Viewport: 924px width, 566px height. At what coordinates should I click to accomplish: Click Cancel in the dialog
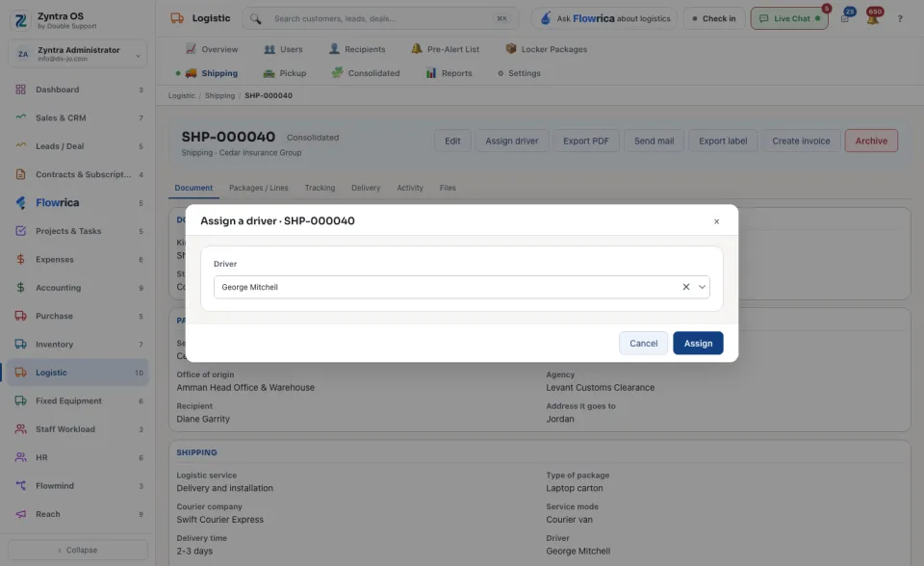[644, 343]
